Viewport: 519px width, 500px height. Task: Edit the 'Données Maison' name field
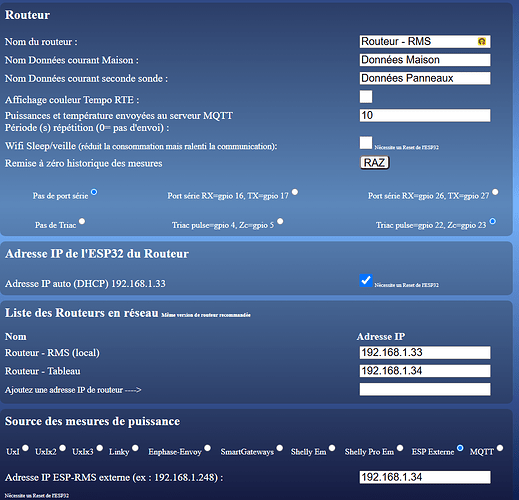[425, 60]
